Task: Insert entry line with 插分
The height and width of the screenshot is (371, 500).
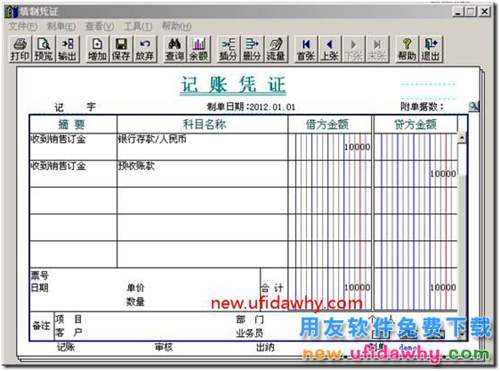Action: click(228, 49)
